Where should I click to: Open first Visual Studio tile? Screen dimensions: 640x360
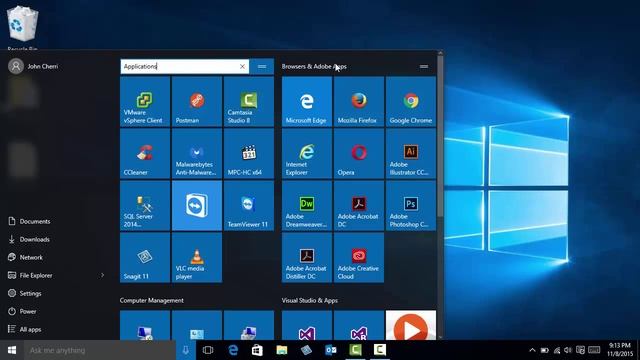(307, 325)
